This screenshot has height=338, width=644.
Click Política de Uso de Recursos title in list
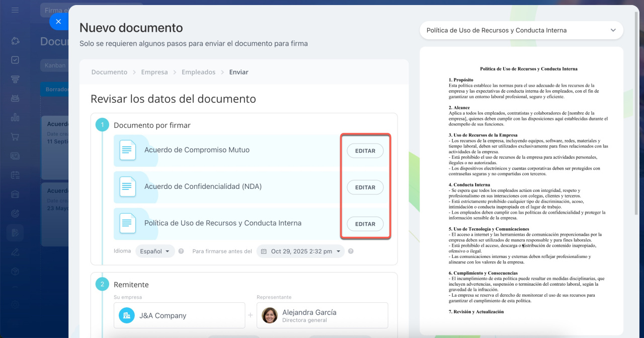coord(223,223)
